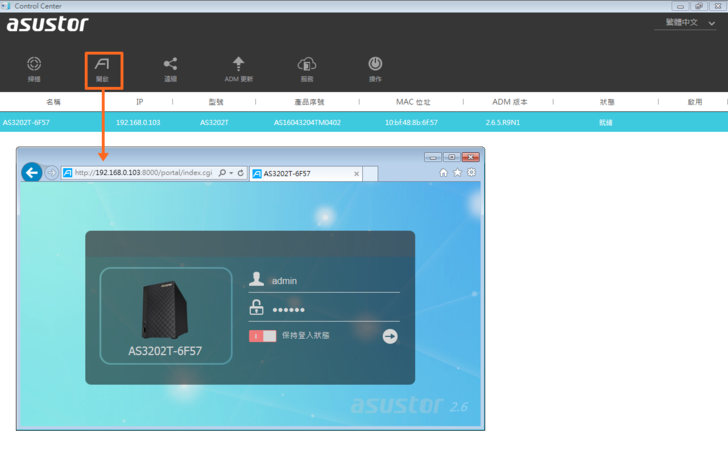Click the Connect (連線) share icon
The image size is (728, 450).
pos(170,68)
